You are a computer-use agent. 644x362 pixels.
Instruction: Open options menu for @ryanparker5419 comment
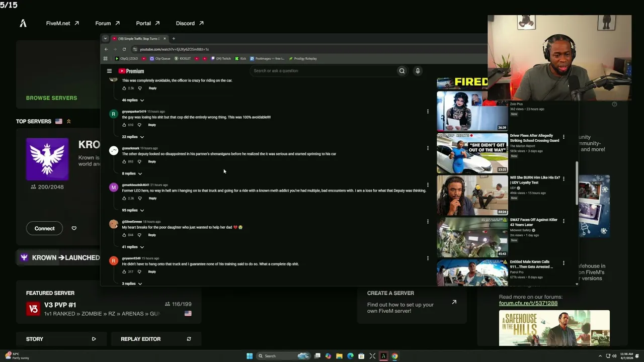pyautogui.click(x=428, y=111)
